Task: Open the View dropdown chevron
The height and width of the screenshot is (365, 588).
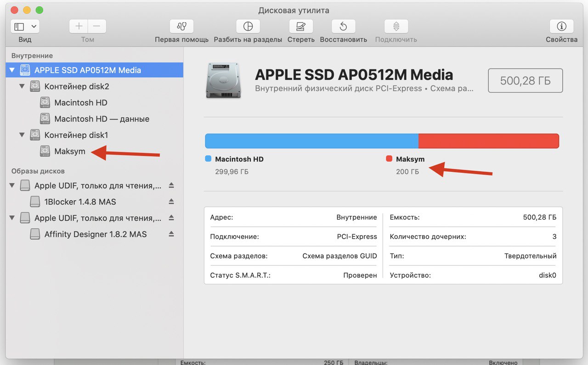Action: [x=34, y=26]
